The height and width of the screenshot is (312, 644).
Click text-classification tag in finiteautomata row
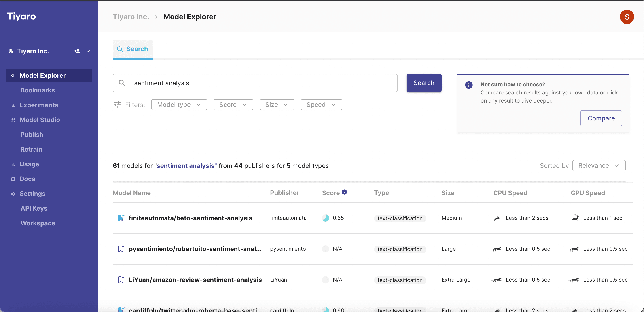tap(400, 218)
